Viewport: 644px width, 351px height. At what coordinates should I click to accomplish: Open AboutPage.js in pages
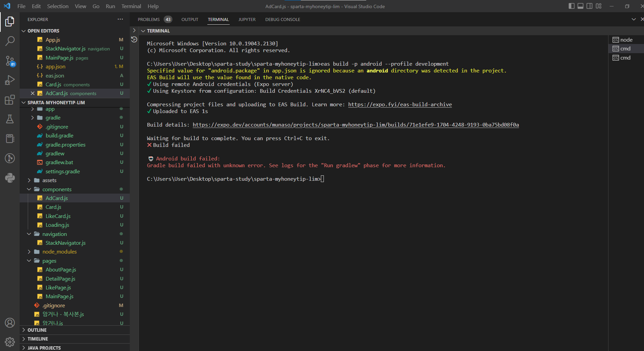[x=75, y=270]
